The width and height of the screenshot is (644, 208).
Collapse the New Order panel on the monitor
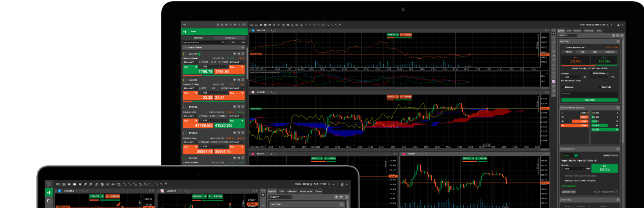tap(618, 42)
